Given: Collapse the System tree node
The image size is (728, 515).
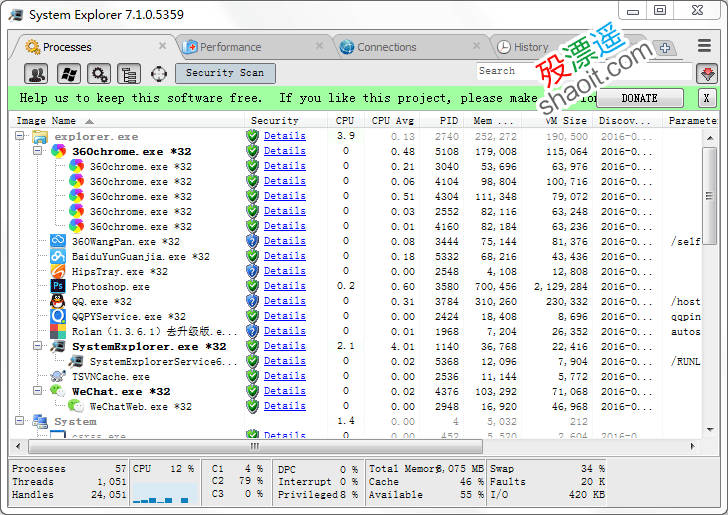Looking at the screenshot, I should tap(20, 421).
